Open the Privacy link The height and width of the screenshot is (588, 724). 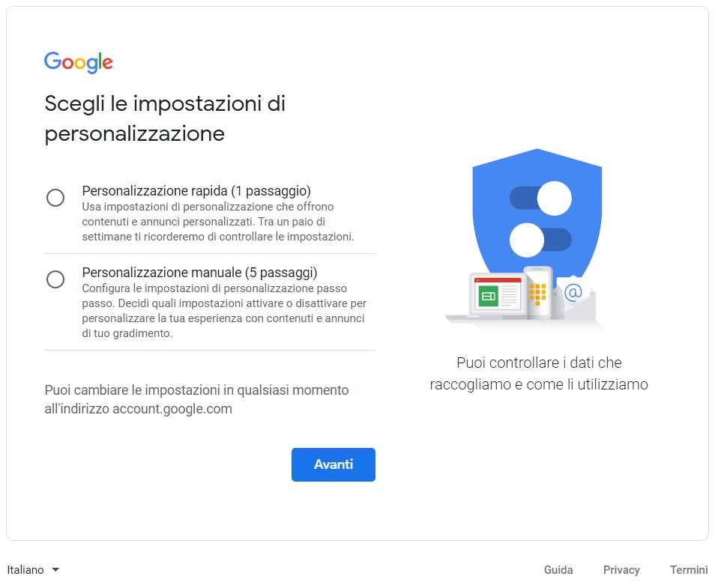tap(621, 569)
